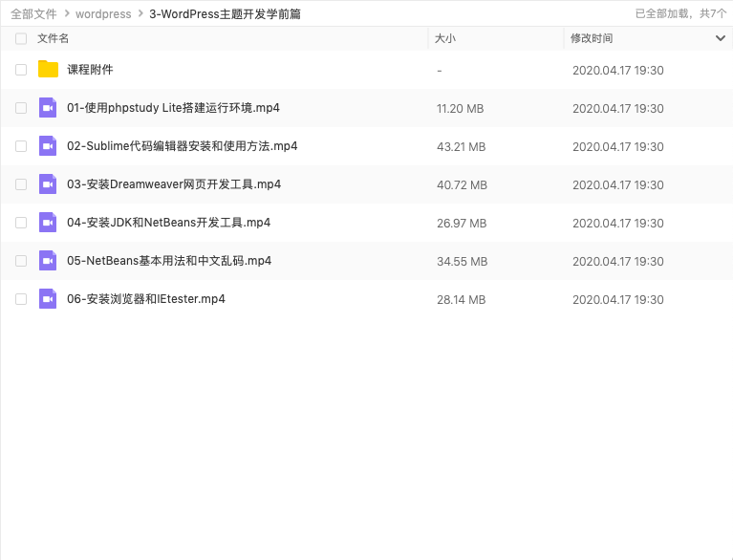Viewport: 733px width, 560px height.
Task: Click video icon for 01-使用phpstudy Lite file
Action: (48, 108)
